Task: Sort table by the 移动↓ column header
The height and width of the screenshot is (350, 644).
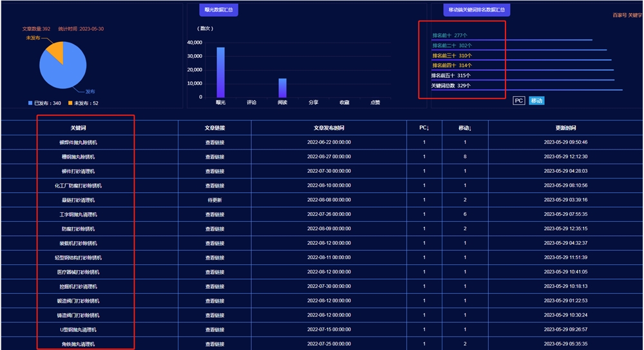Action: coord(465,128)
